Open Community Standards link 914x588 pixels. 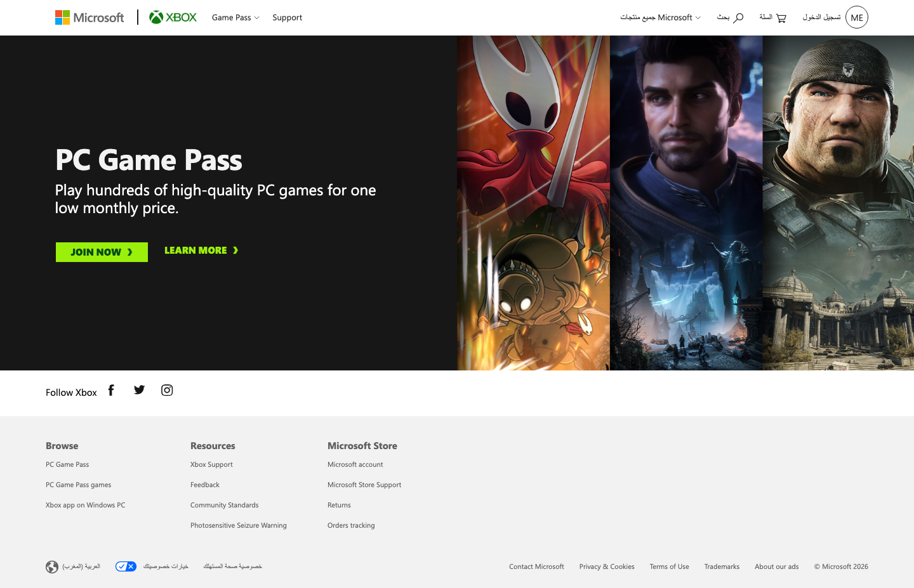pyautogui.click(x=225, y=505)
